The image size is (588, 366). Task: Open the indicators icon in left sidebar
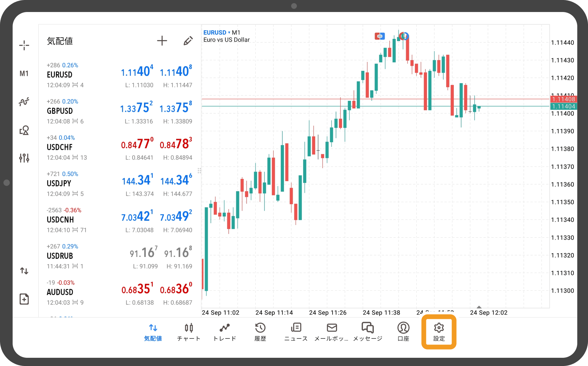[x=24, y=101]
